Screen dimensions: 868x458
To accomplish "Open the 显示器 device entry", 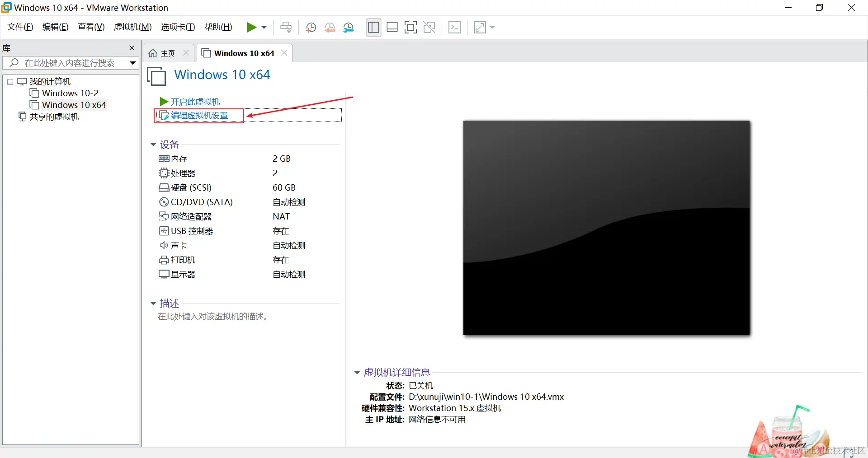I will (x=183, y=274).
